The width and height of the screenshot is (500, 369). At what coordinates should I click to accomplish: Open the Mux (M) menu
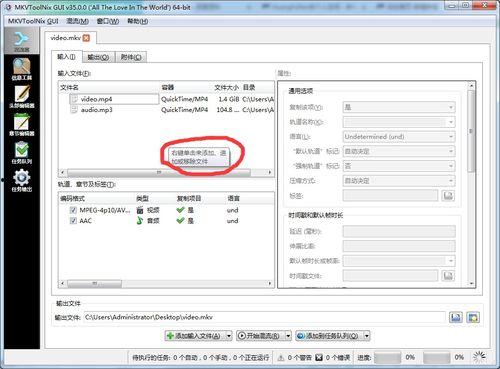(x=77, y=21)
